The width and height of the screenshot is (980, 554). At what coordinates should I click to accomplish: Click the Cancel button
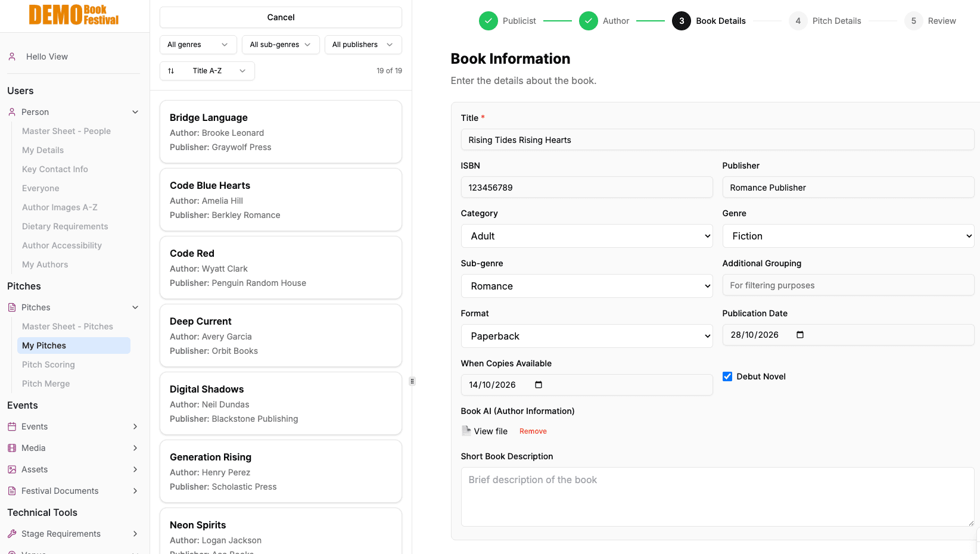280,17
